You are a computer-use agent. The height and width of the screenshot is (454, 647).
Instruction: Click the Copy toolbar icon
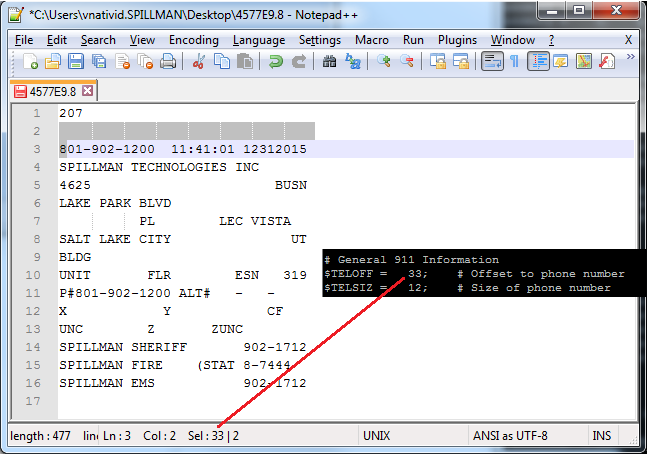(222, 61)
